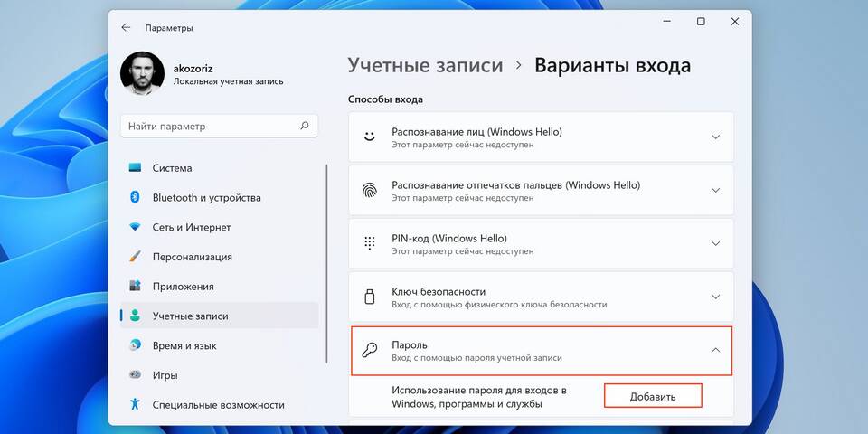Click the Сеть и Интернет Wi-Fi icon
Image resolution: width=868 pixels, height=434 pixels.
pos(135,227)
